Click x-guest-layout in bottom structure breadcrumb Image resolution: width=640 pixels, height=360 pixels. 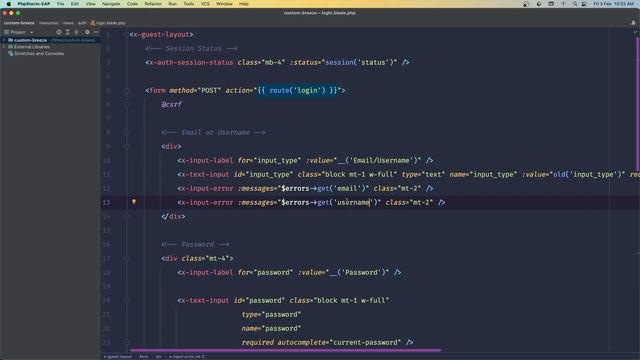point(118,356)
